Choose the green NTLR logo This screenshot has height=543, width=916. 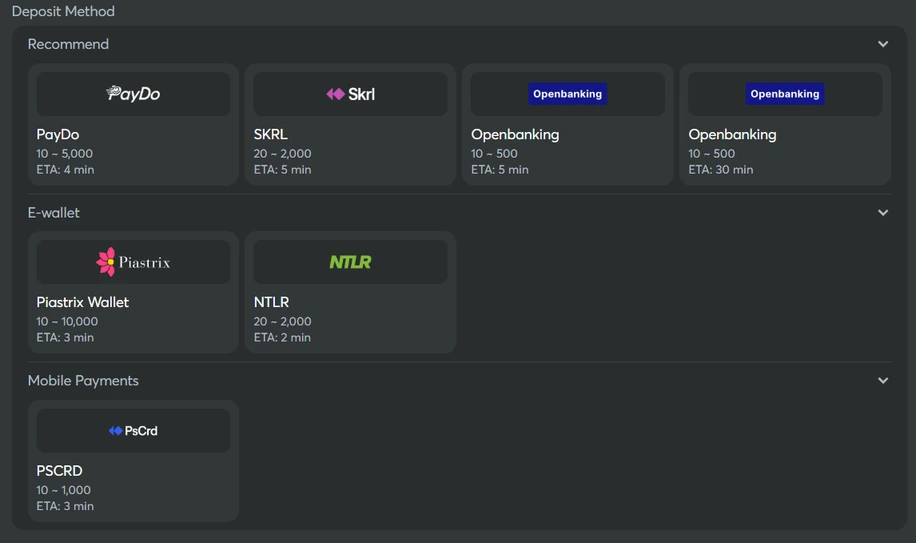tap(351, 262)
